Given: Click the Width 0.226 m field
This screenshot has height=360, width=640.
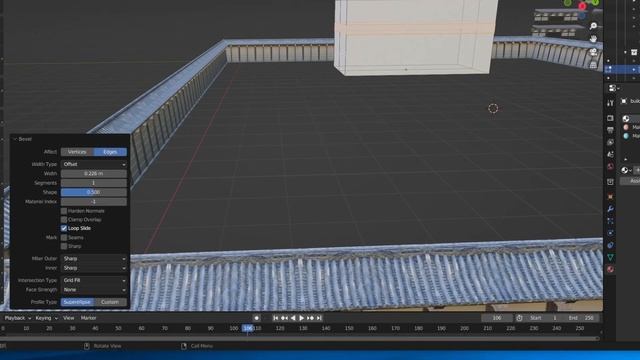Looking at the screenshot, I should pos(94,173).
